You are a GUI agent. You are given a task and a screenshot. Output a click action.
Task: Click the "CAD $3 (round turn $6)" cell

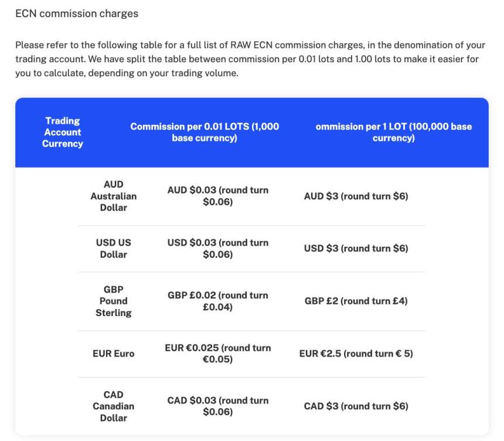(x=356, y=406)
